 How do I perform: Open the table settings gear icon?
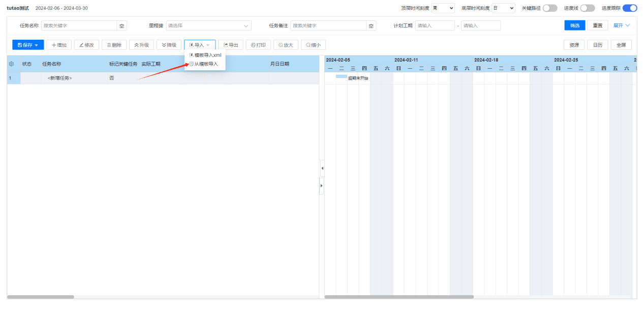click(x=11, y=64)
